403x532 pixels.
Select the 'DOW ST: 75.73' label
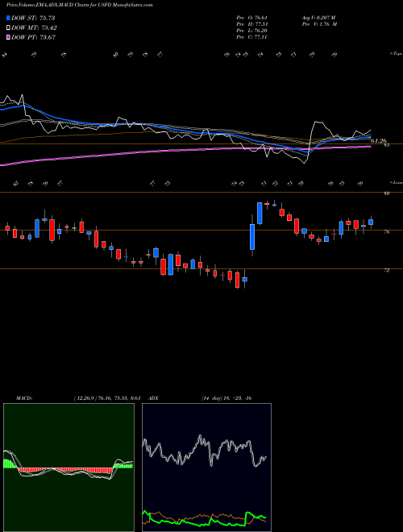(x=33, y=18)
